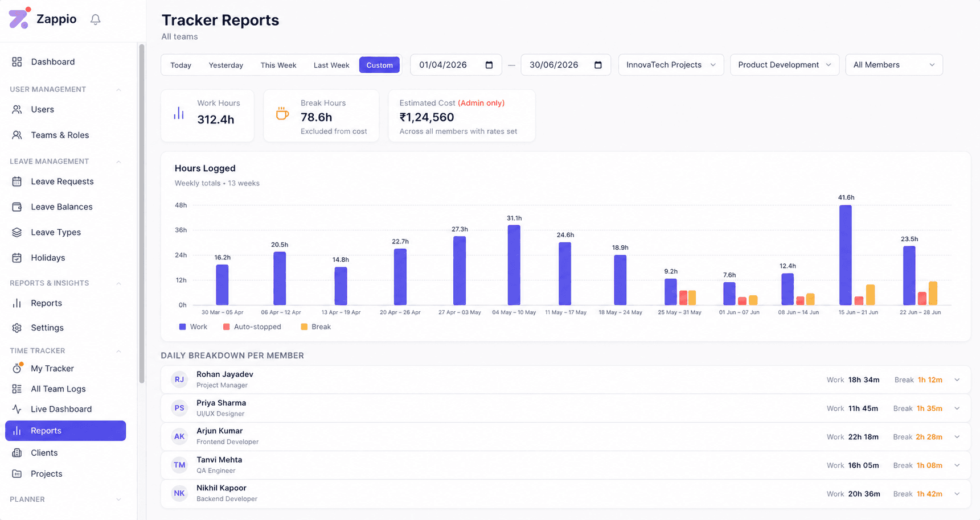Viewport: 980px width, 520px height.
Task: Edit the end date field 30/06/2026
Action: click(565, 65)
